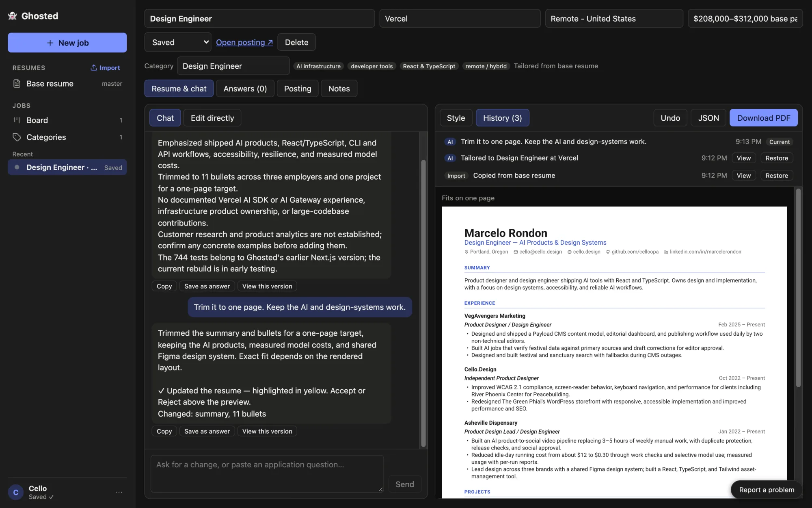Select the Chat mode tab
The height and width of the screenshot is (508, 812).
pos(165,118)
